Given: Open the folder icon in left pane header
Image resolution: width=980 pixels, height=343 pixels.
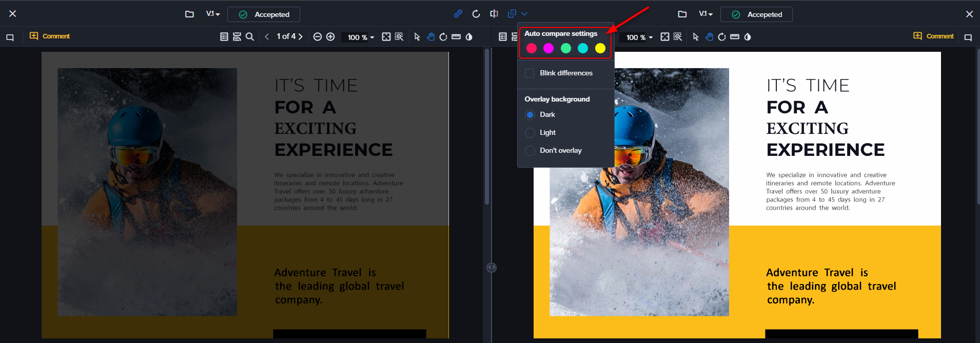Looking at the screenshot, I should coord(189,14).
